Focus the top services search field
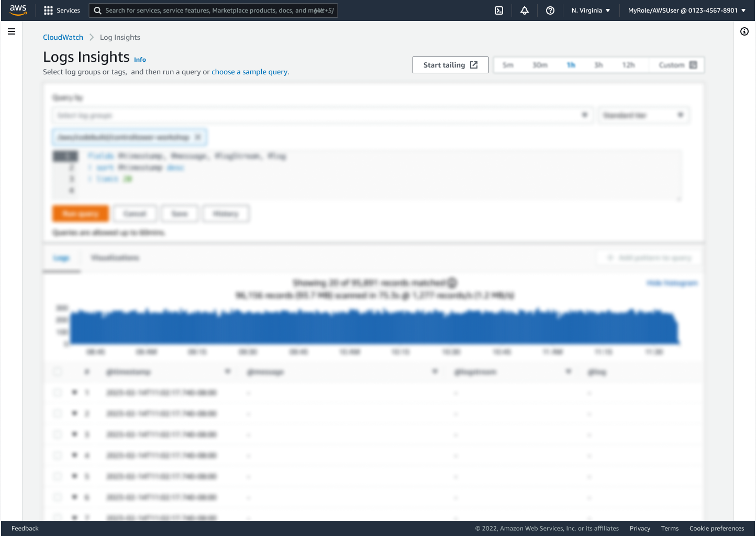This screenshot has height=536, width=756. pos(213,10)
